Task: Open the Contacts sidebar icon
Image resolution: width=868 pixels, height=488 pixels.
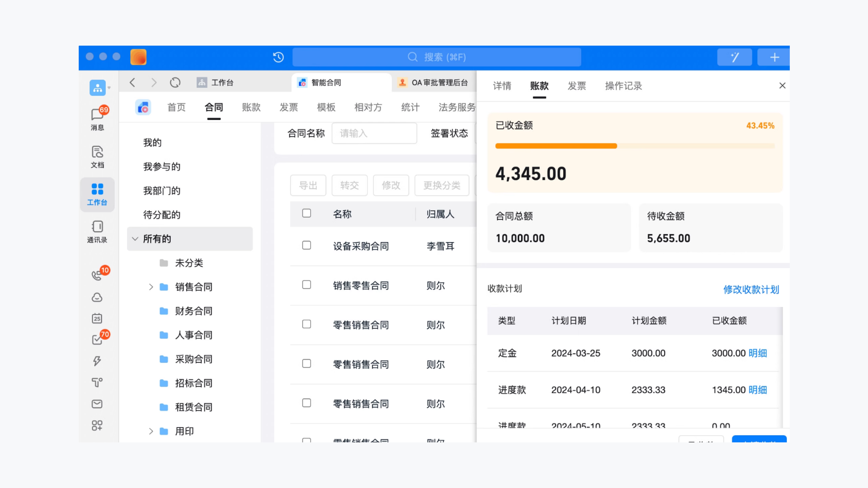Action: pos(97,231)
